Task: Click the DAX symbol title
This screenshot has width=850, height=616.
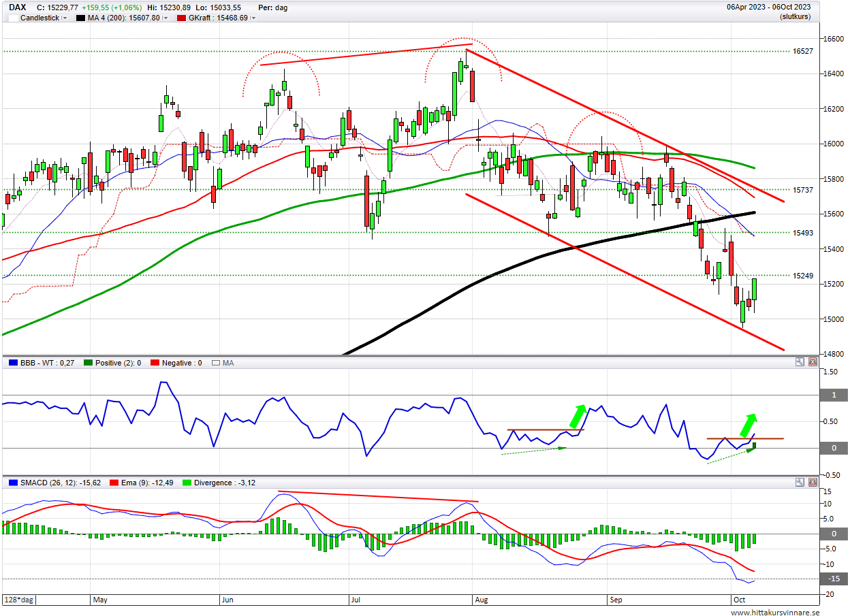Action: tap(18, 7)
